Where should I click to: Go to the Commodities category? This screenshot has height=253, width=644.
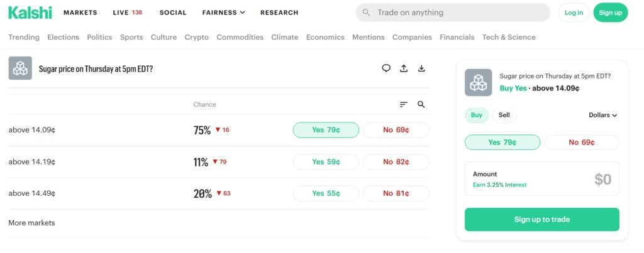pos(240,37)
